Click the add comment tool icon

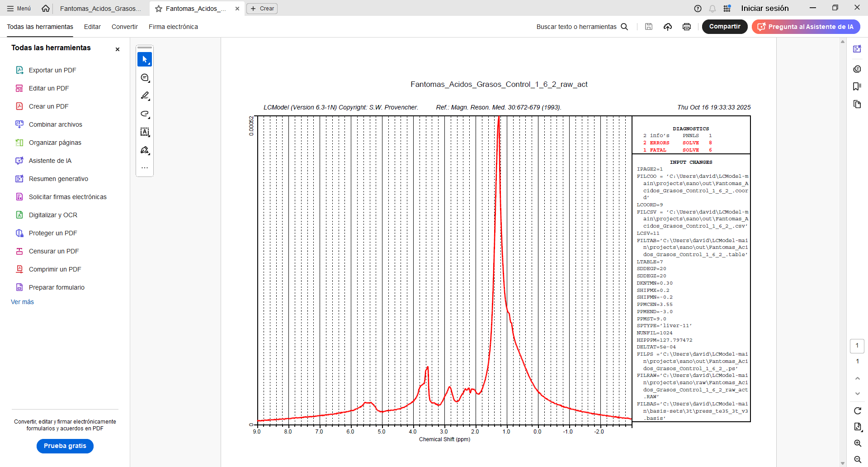(x=145, y=78)
